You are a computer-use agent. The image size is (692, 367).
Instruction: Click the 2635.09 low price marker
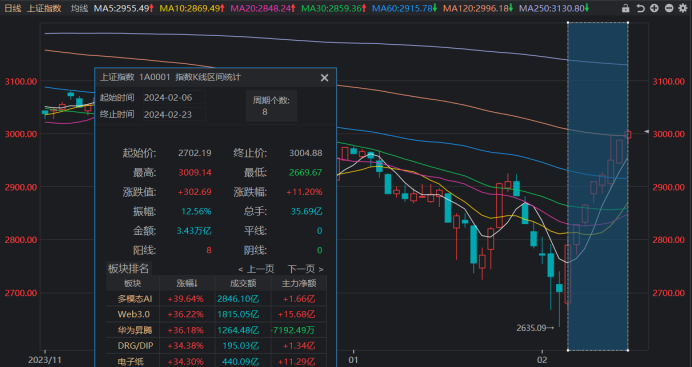(535, 328)
